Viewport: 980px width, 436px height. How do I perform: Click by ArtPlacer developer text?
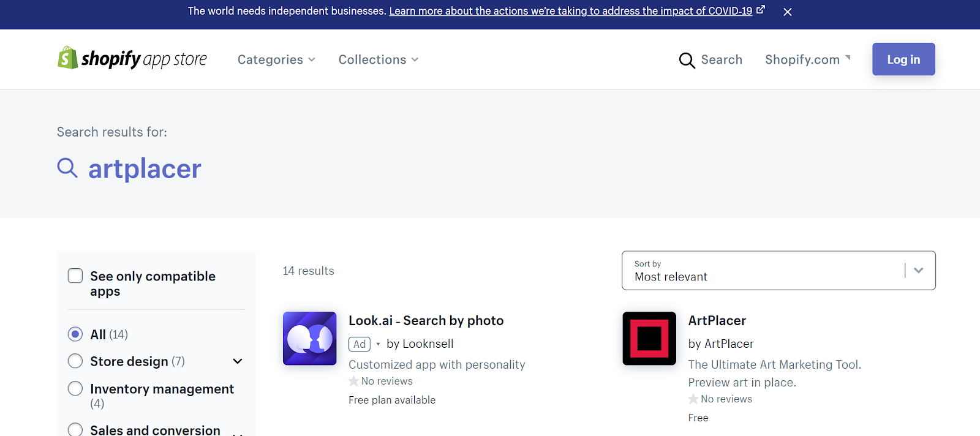pos(721,344)
